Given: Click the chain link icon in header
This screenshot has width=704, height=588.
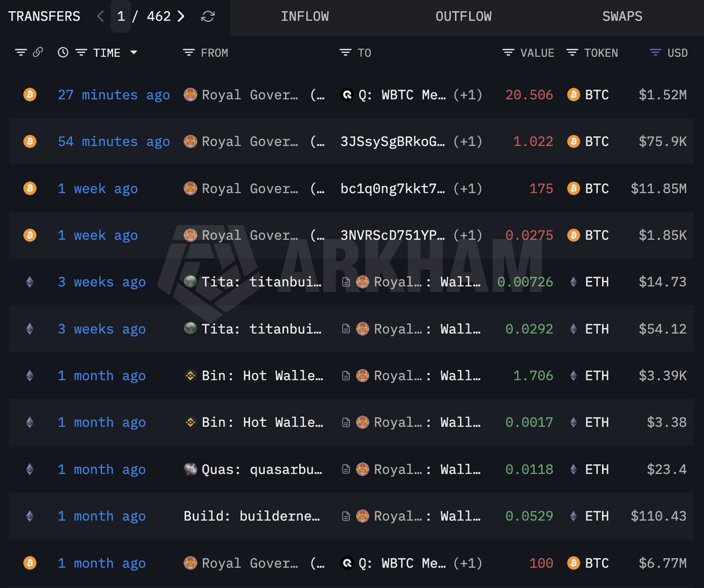Looking at the screenshot, I should click(38, 53).
